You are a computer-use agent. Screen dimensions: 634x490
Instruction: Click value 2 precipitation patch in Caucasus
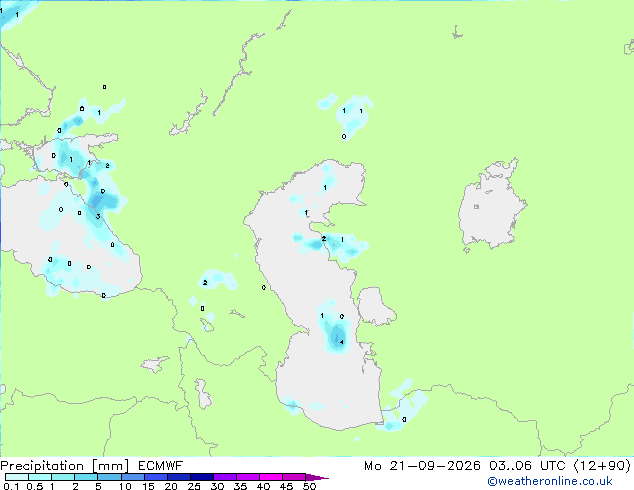(x=205, y=283)
